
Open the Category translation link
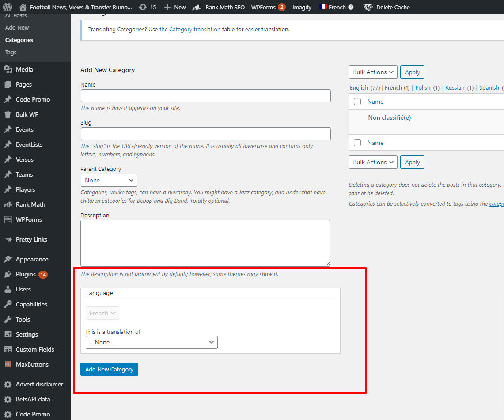pos(194,30)
